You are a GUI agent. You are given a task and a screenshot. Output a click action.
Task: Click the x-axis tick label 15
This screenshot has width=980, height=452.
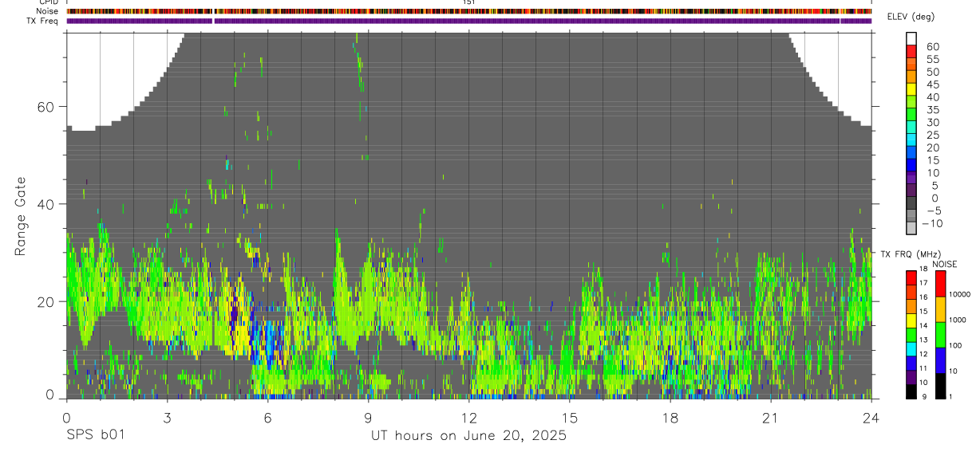click(569, 418)
